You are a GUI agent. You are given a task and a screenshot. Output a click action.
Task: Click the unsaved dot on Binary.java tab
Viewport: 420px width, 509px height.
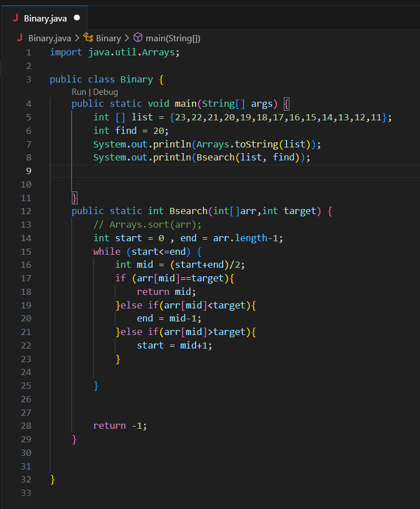click(x=77, y=18)
